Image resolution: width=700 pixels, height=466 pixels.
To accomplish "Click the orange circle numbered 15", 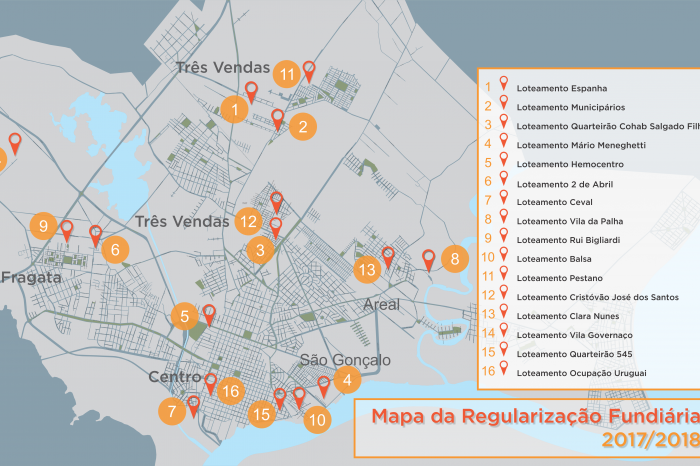I will 262,414.
